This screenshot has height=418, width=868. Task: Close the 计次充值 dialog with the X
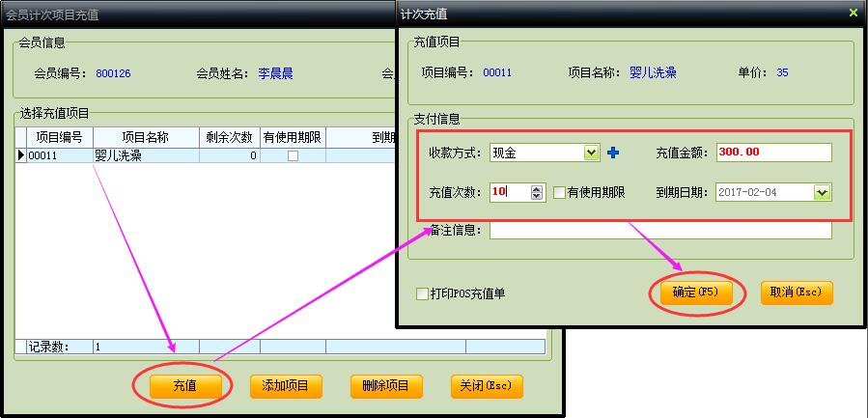(854, 13)
